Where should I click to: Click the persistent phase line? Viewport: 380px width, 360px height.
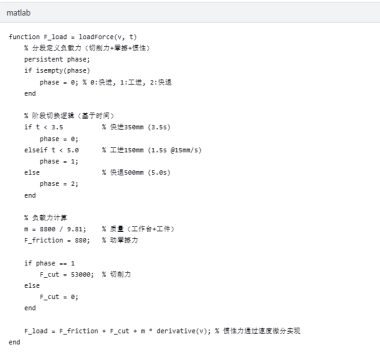click(x=57, y=59)
